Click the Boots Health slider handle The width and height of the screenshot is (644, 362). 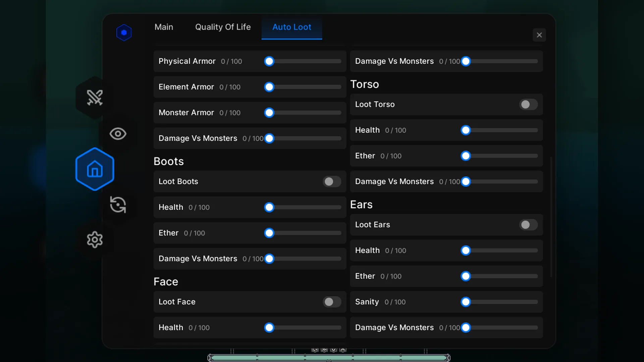pos(269,207)
